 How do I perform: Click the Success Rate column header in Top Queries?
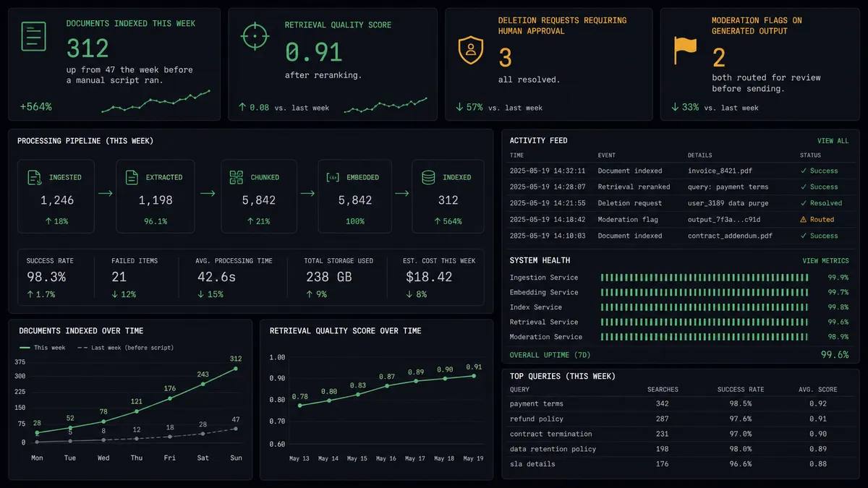(741, 390)
